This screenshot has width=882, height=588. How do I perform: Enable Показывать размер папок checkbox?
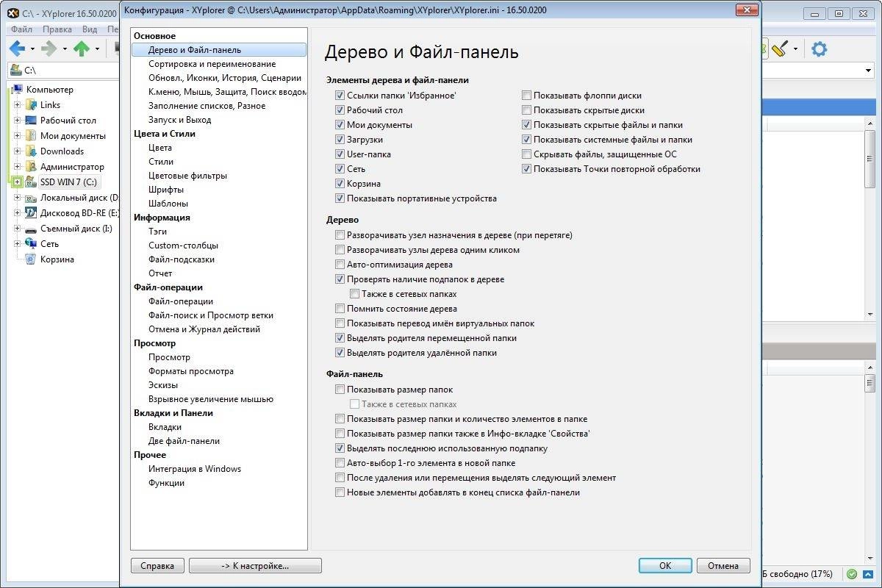tap(340, 390)
